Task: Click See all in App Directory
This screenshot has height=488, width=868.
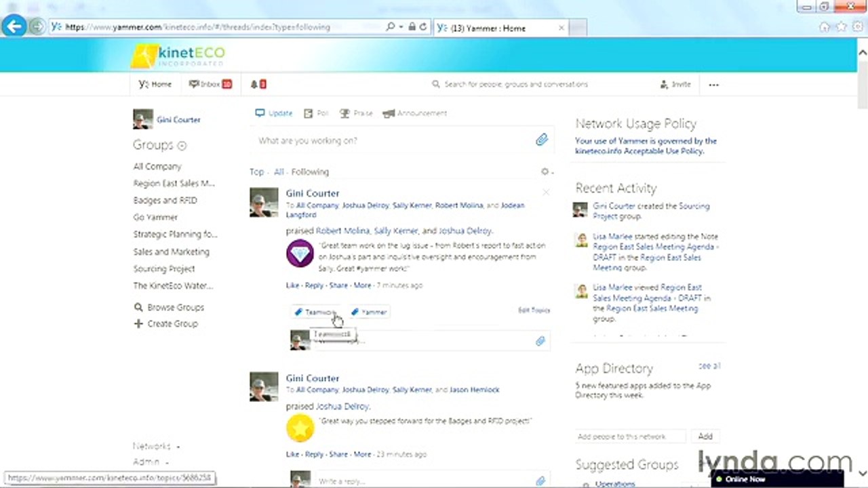Action: [709, 365]
